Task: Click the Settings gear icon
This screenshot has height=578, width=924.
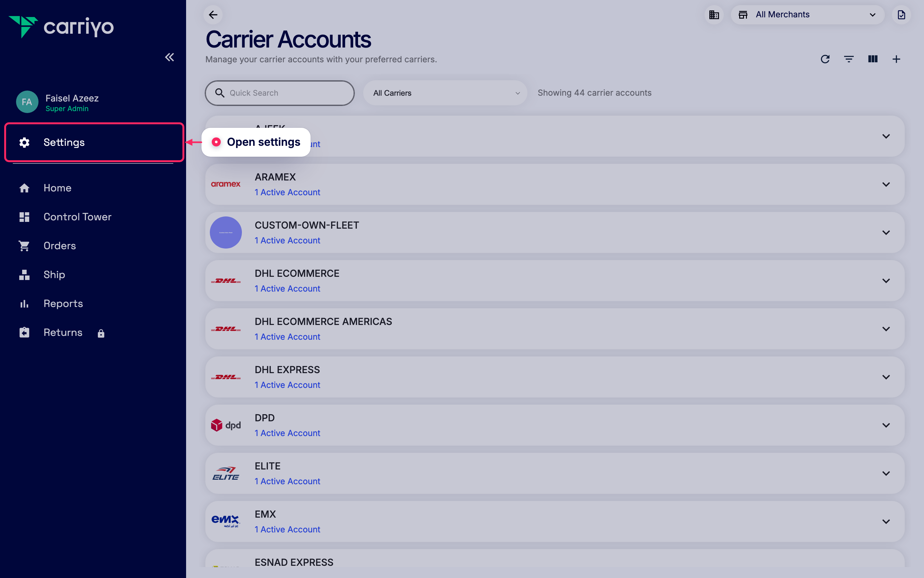Action: [24, 143]
